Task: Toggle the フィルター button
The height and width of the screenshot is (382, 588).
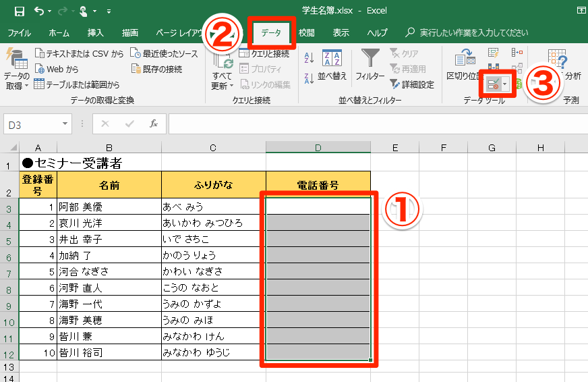Action: point(370,65)
